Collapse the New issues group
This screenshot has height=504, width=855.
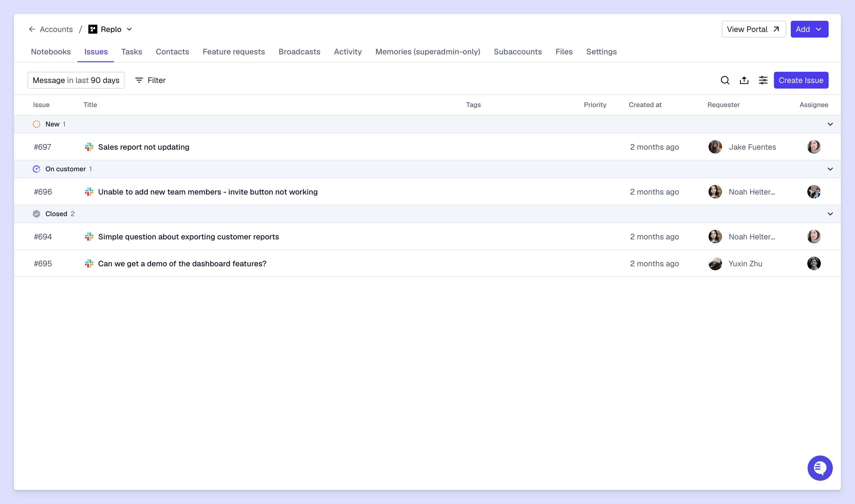click(830, 124)
